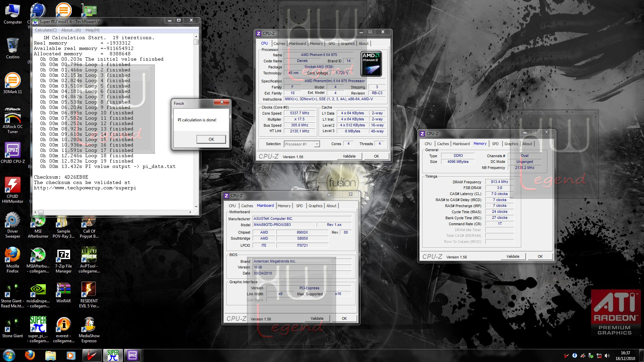The width and height of the screenshot is (644, 362).
Task: Click Super PI horizontal scrollbar right arrow
Action: click(x=191, y=212)
